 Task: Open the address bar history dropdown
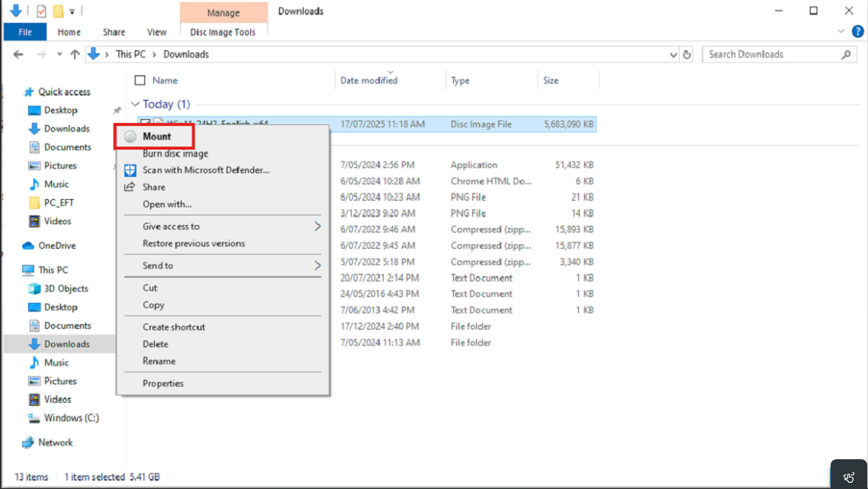click(673, 54)
